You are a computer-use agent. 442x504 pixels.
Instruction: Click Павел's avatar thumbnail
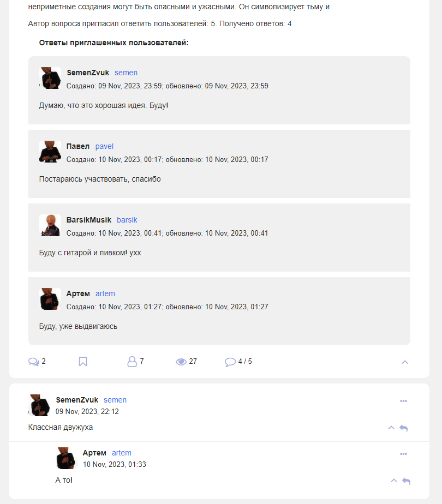pyautogui.click(x=50, y=152)
